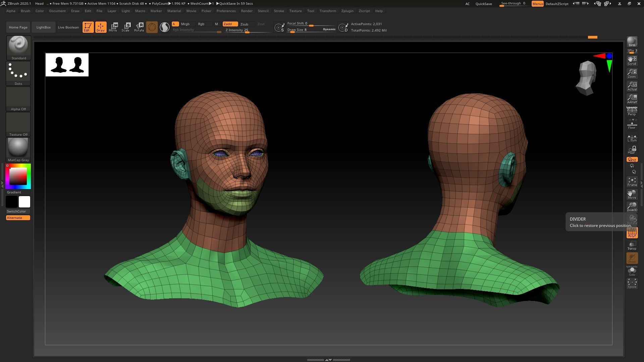Select the black secondary color swatch

coord(12,202)
